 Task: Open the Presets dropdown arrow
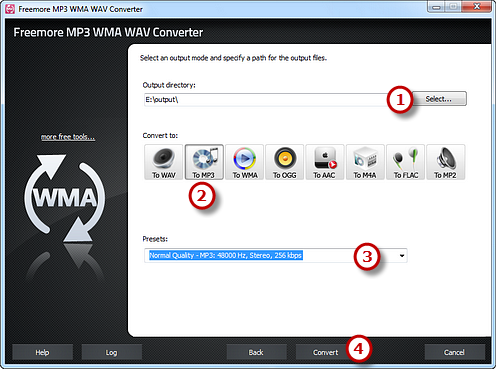pos(402,256)
